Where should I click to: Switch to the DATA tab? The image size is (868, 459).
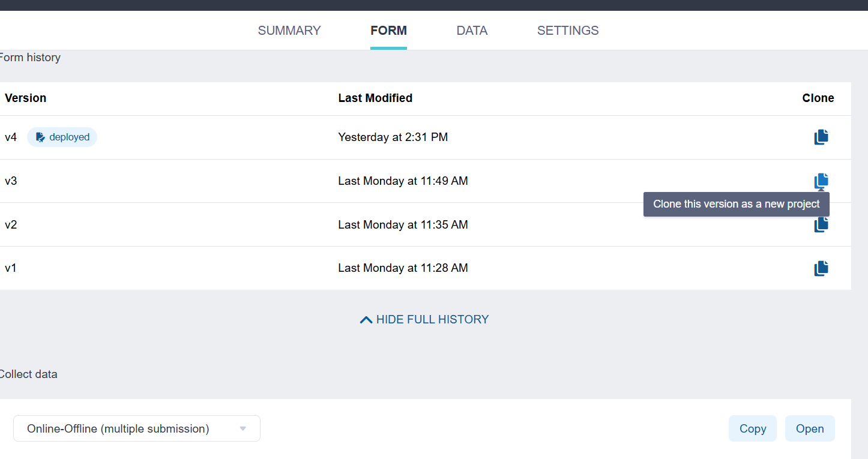point(472,31)
